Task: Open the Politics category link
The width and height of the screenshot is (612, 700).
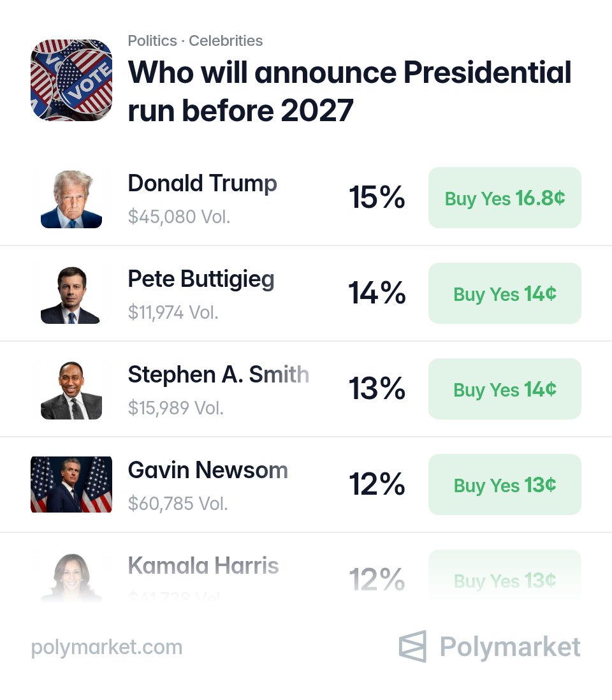Action: point(152,41)
